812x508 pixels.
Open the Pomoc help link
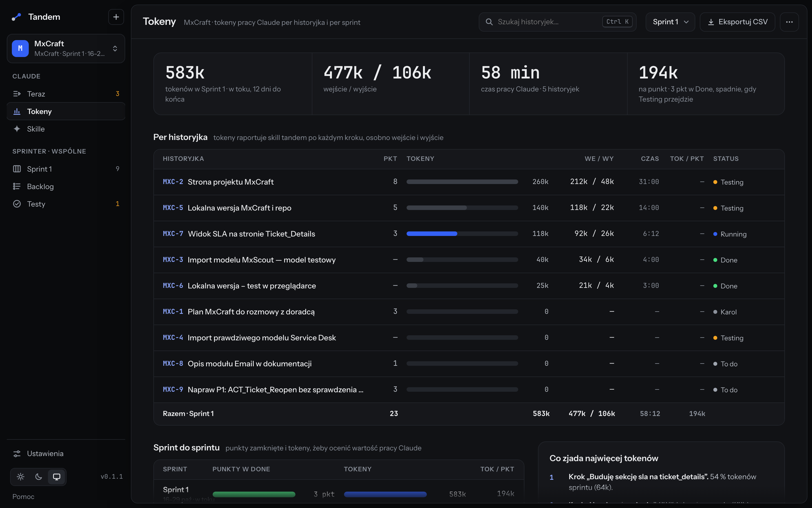tap(23, 497)
